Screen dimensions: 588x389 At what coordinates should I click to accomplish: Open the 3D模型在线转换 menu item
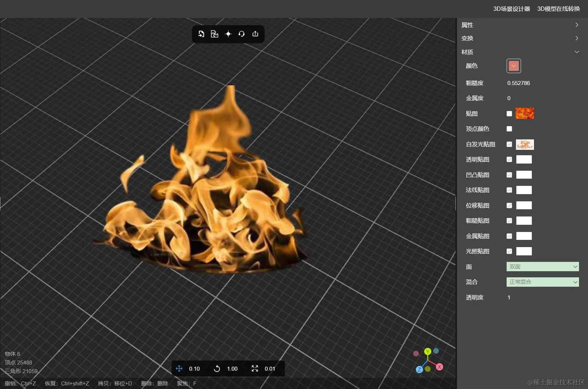coord(558,9)
